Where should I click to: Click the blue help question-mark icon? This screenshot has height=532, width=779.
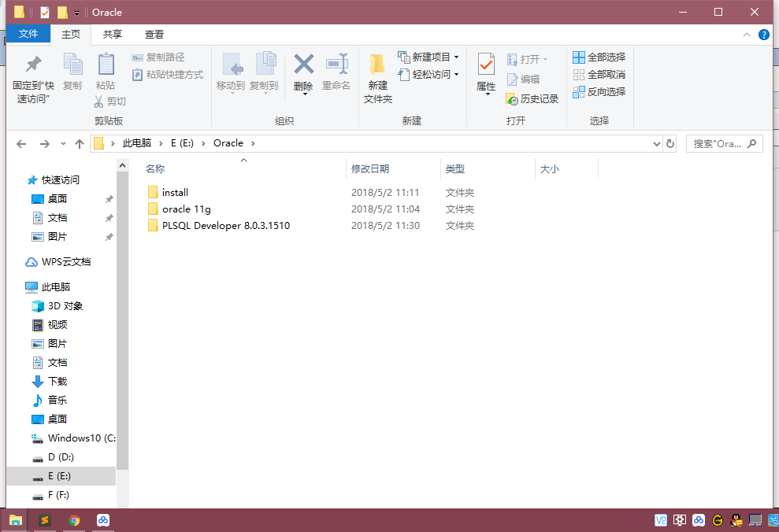click(763, 35)
